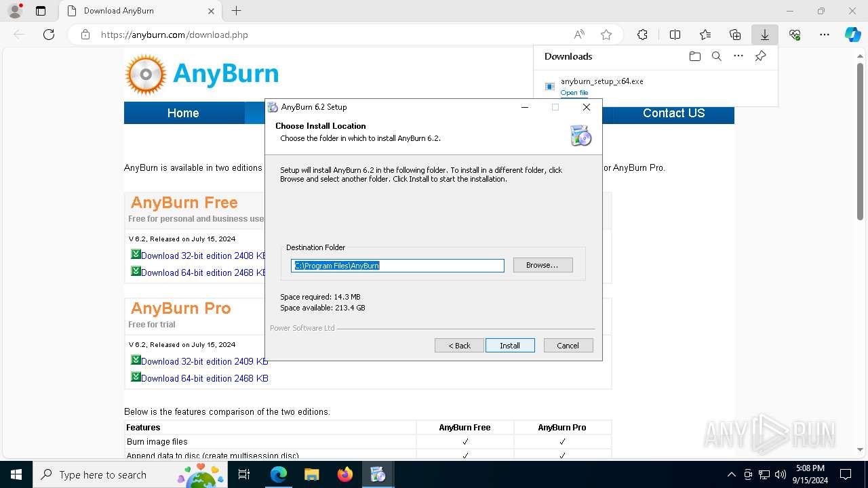The height and width of the screenshot is (488, 868).
Task: Open more options in Downloads panel
Action: [738, 56]
